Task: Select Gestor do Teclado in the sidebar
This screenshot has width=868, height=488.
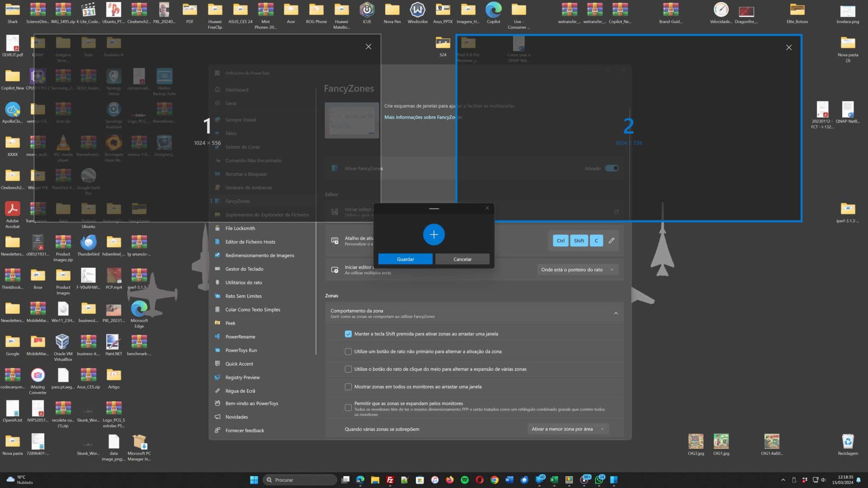Action: point(244,269)
